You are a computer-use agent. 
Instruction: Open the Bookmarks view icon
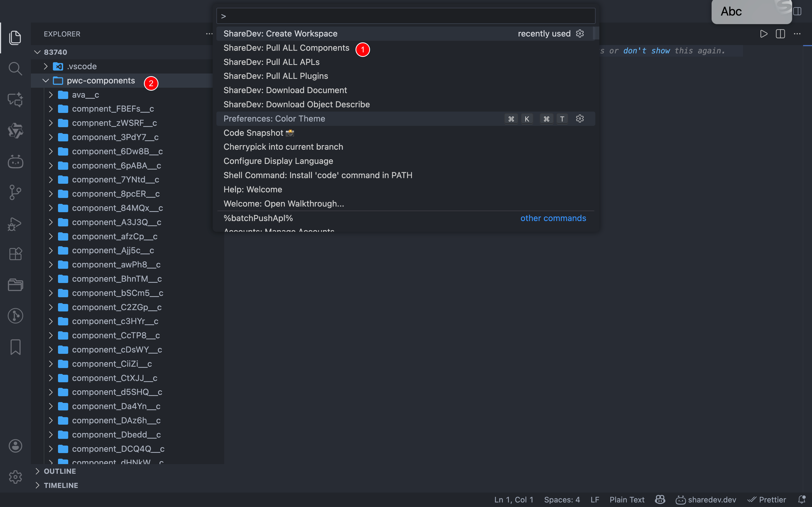pos(15,347)
